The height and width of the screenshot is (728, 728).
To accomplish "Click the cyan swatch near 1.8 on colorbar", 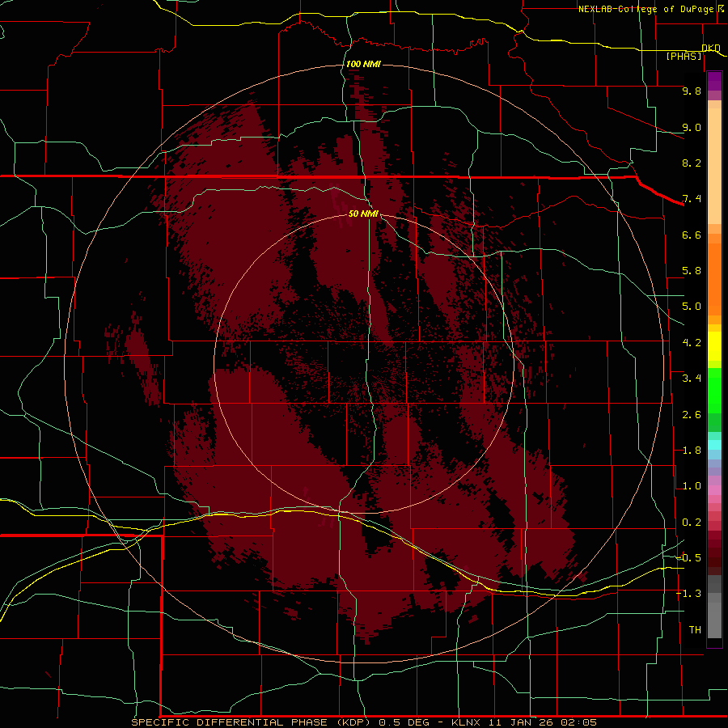I will pos(714,445).
